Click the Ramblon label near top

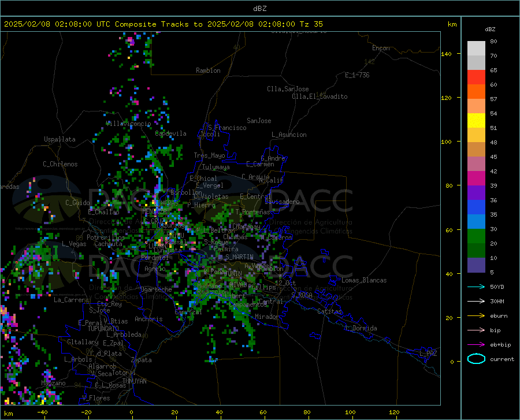click(x=208, y=70)
